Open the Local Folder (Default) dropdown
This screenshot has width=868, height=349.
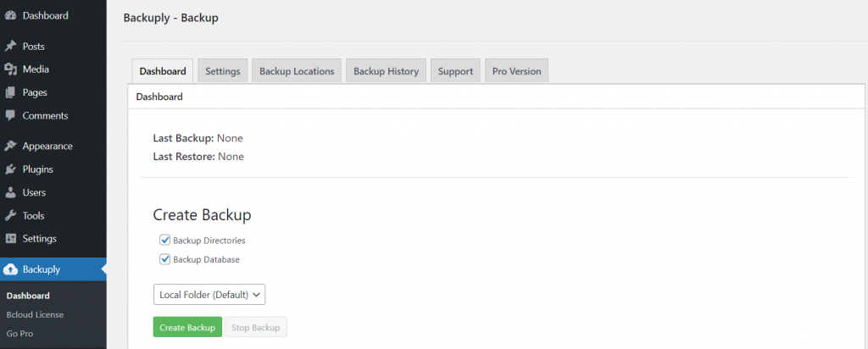point(209,295)
